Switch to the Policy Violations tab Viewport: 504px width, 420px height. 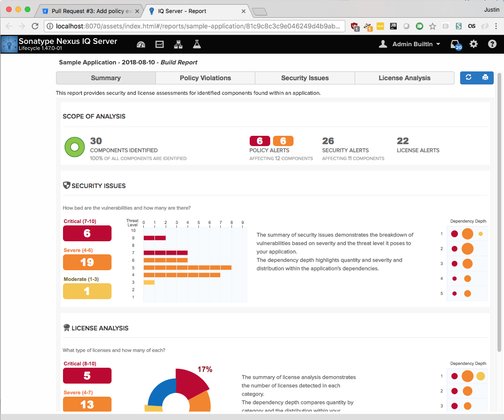[205, 78]
